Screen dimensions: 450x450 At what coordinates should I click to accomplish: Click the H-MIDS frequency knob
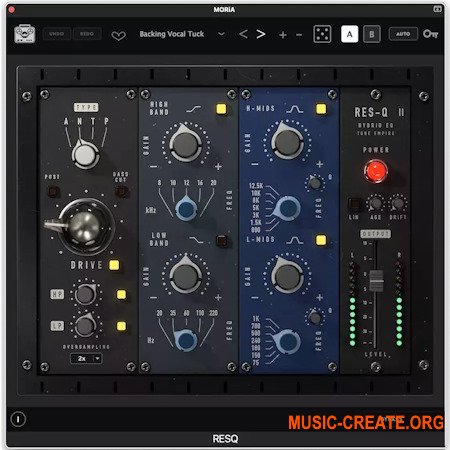287,208
